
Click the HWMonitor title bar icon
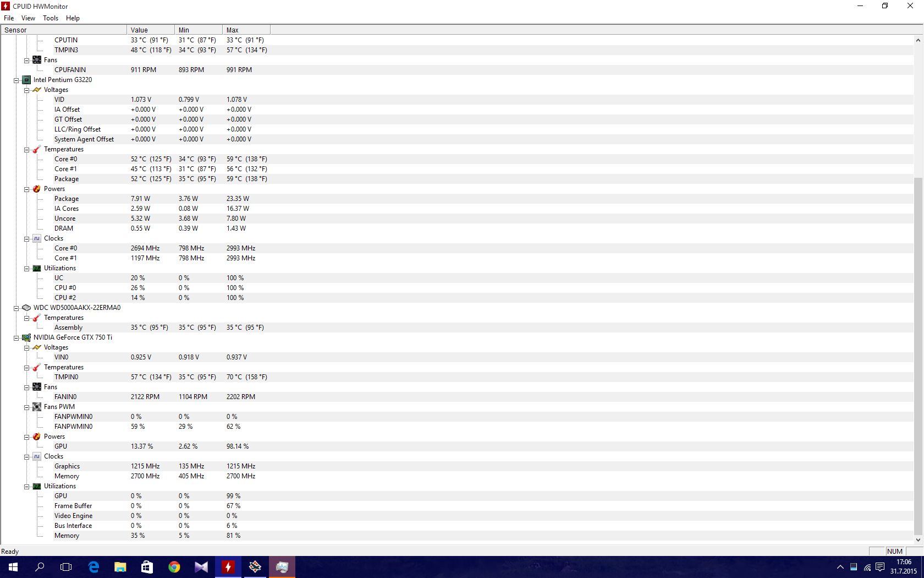pos(5,6)
